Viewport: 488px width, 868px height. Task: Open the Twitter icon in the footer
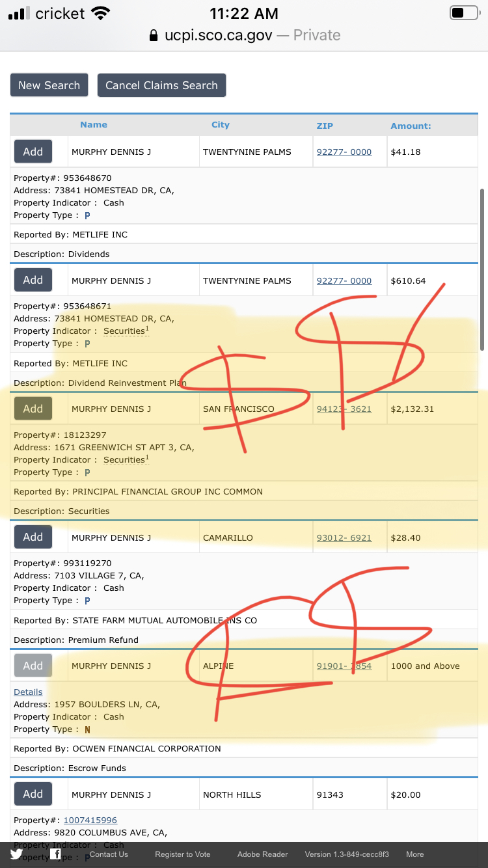[x=17, y=854]
